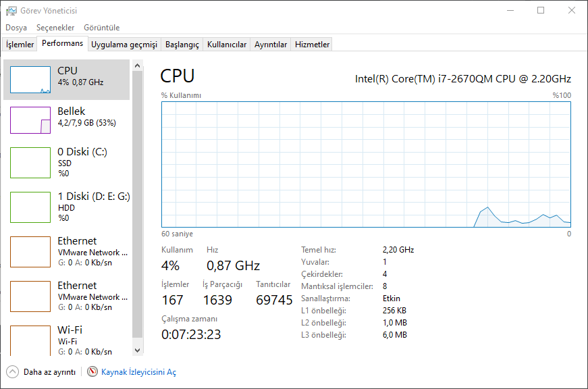Click the 4% value under Kullanım
This screenshot has width=588, height=389.
point(170,265)
